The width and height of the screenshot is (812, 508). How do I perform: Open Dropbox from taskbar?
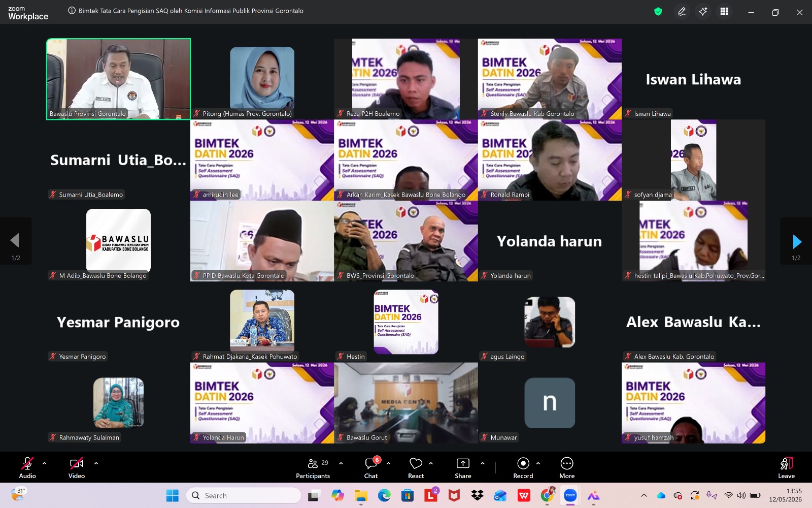(478, 496)
